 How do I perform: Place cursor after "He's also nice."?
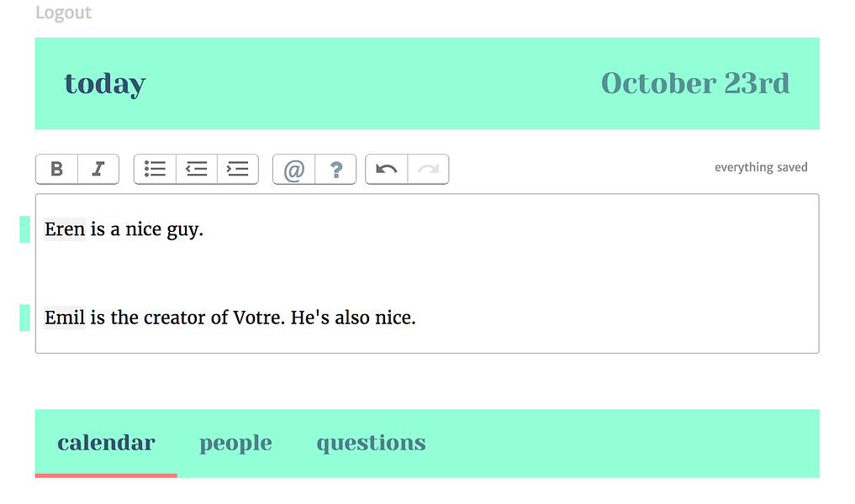[x=417, y=318]
